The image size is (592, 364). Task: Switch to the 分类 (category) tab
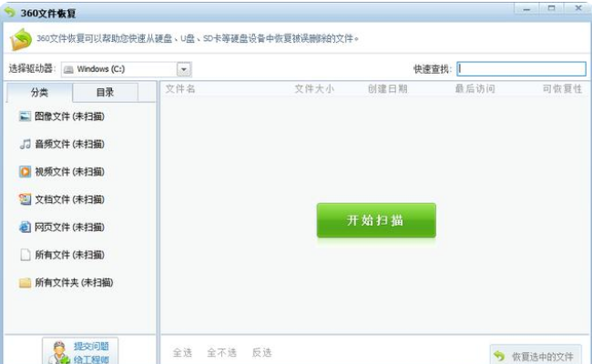(39, 92)
